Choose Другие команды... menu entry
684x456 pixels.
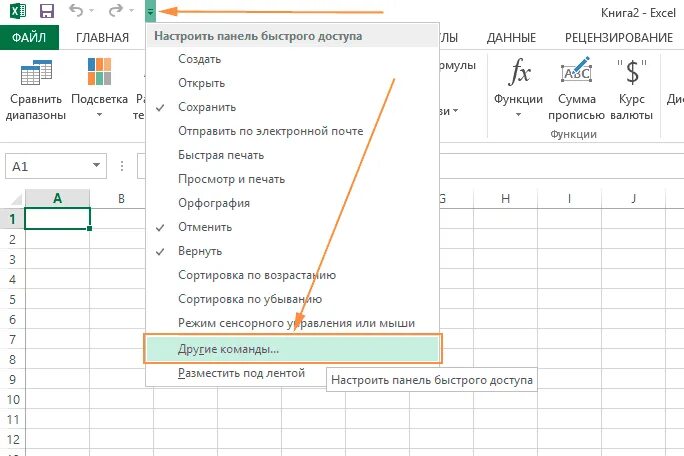coord(292,349)
